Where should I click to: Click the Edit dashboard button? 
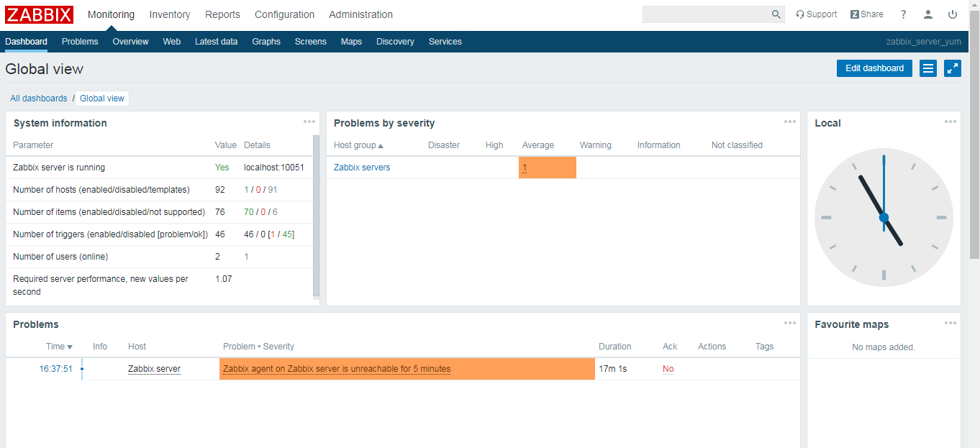click(x=874, y=68)
